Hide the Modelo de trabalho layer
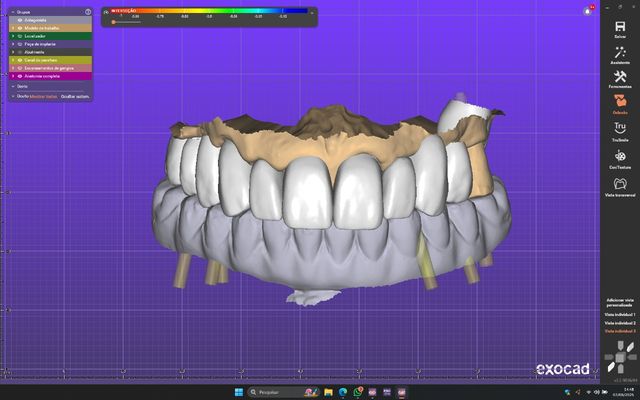The width and height of the screenshot is (640, 400). pyautogui.click(x=20, y=28)
